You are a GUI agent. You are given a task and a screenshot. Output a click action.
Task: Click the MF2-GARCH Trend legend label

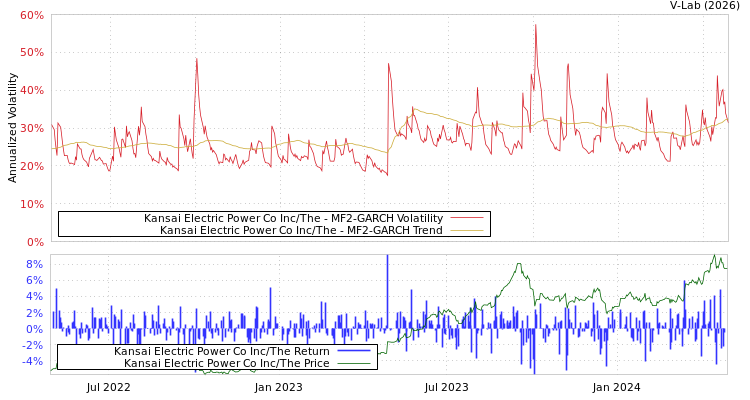pos(301,230)
